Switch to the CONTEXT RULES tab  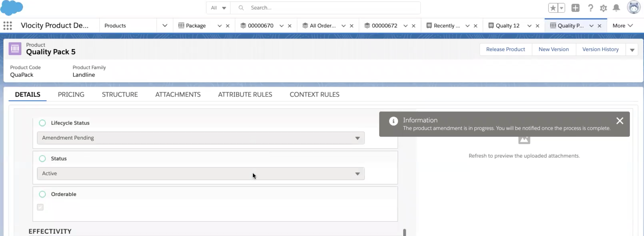tap(315, 94)
